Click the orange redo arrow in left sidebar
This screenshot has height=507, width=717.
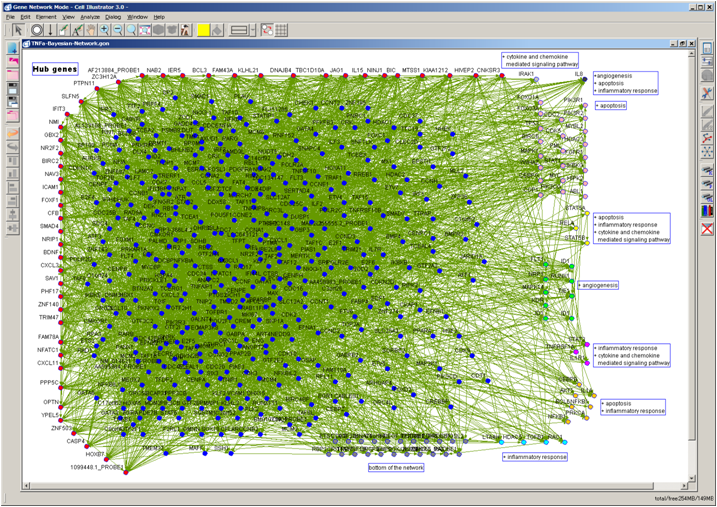(13, 132)
